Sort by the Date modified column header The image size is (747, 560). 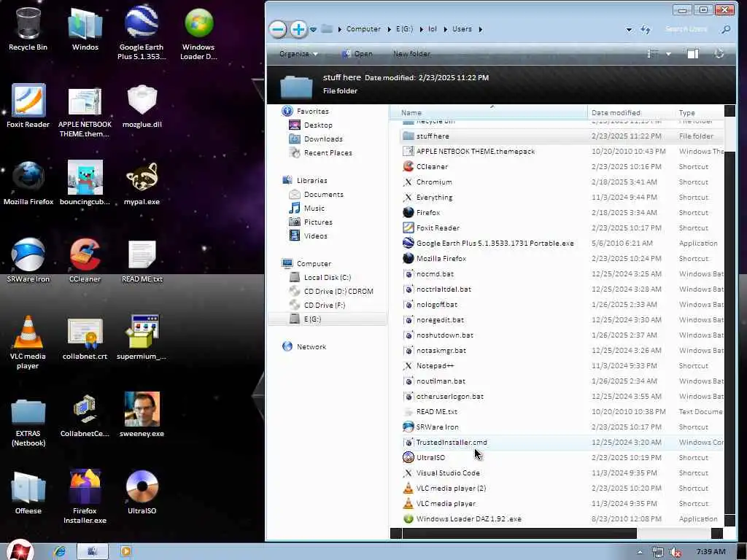[x=631, y=113]
